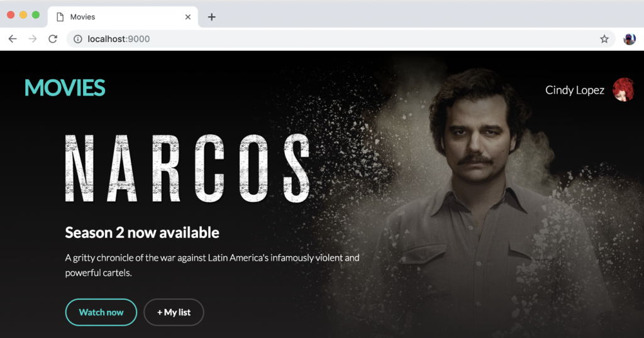Open Cindy Lopez user name
The height and width of the screenshot is (338, 644).
575,90
